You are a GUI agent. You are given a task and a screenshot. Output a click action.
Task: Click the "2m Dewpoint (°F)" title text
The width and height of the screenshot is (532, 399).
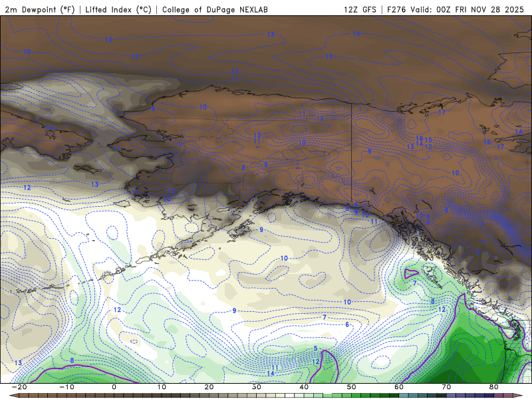click(x=40, y=9)
